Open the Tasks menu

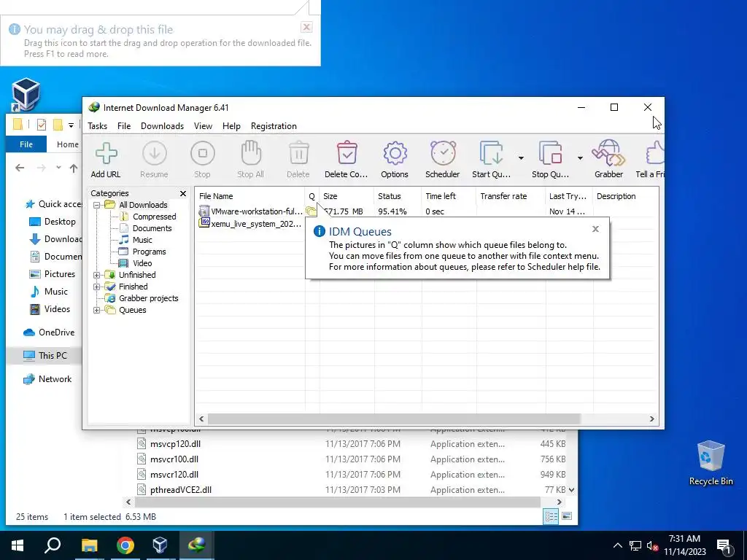coord(97,126)
